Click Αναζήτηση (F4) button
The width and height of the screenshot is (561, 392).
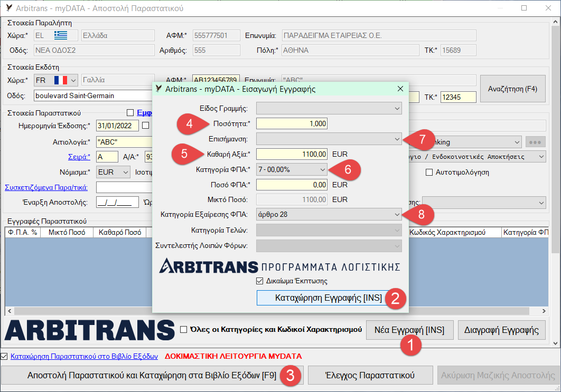pyautogui.click(x=513, y=89)
